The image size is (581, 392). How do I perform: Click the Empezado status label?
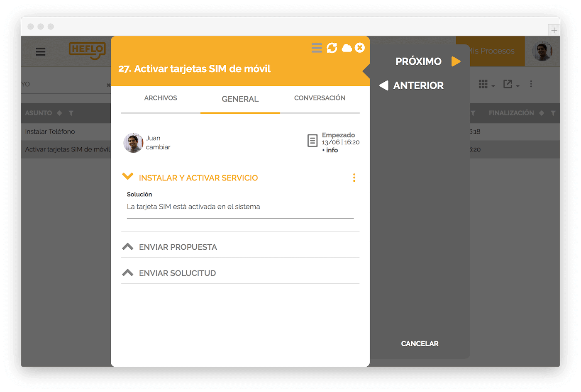pos(338,135)
